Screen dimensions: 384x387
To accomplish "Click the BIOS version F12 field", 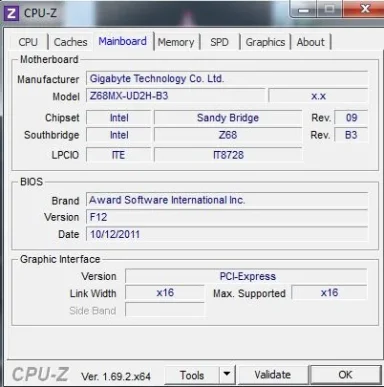I will click(x=227, y=217).
